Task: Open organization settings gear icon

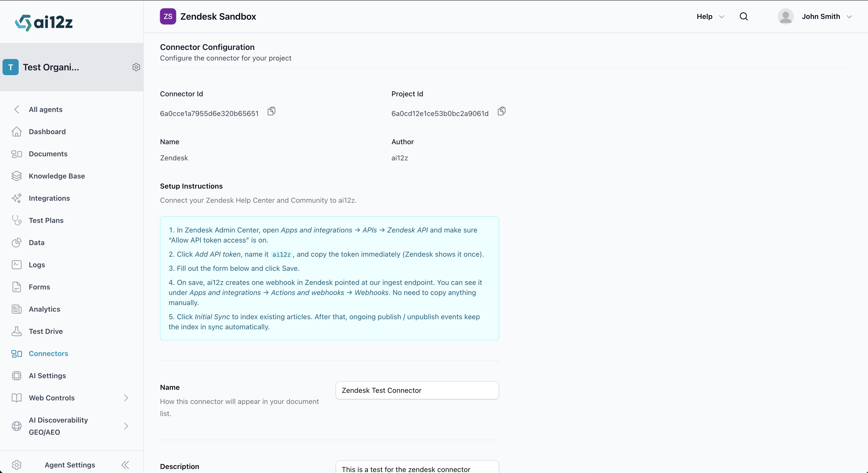Action: coord(136,67)
